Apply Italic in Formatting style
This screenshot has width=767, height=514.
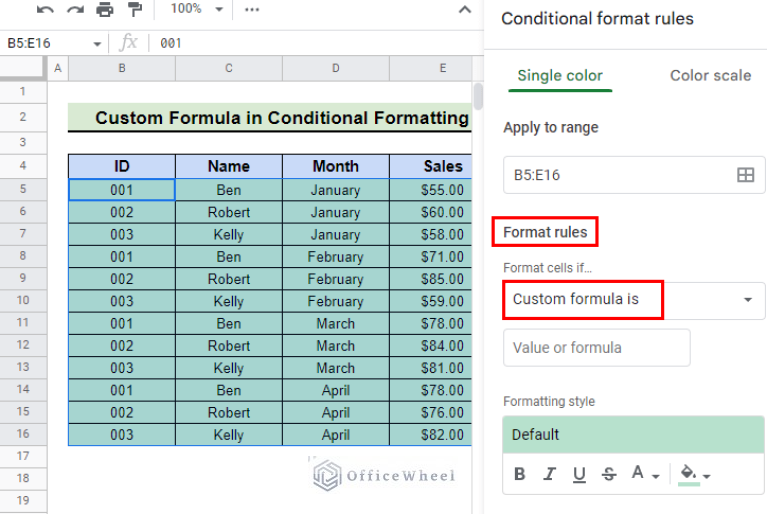click(550, 474)
